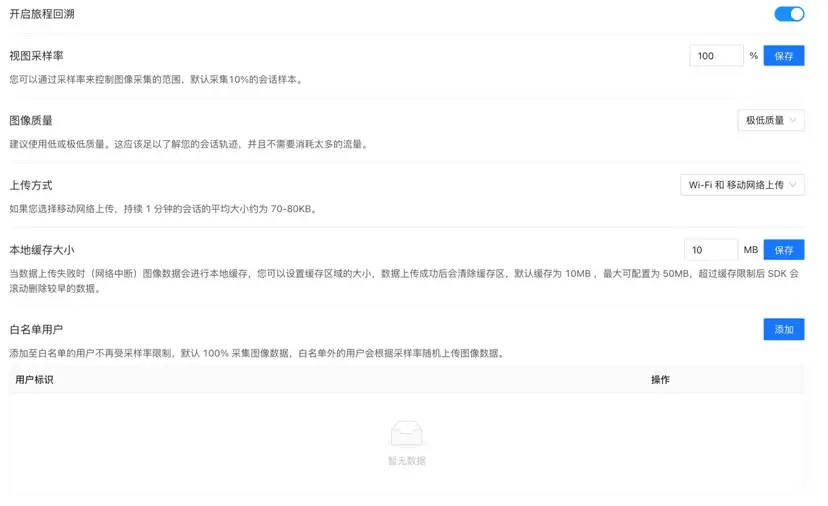Click the 操作 column header
The image size is (828, 506).
[x=660, y=380]
